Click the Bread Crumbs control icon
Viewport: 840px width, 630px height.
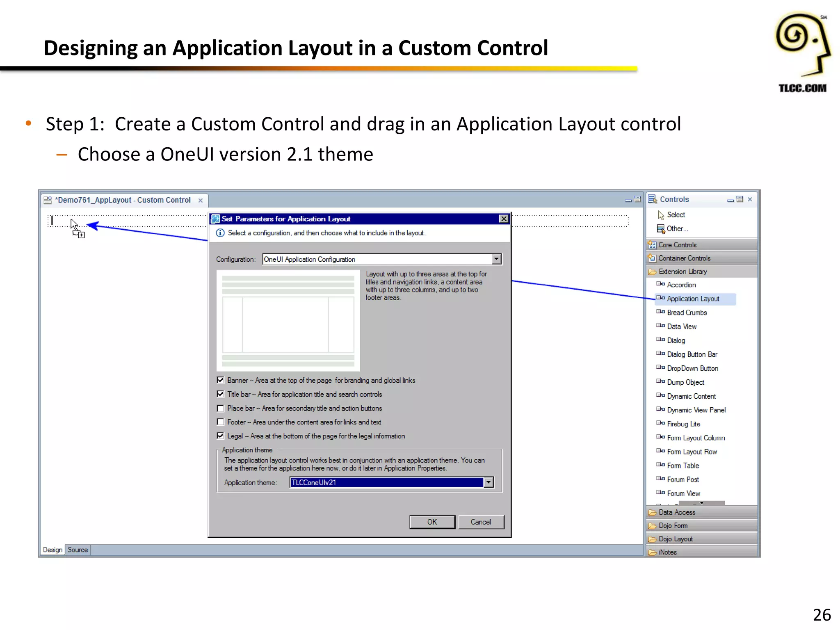pyautogui.click(x=660, y=312)
